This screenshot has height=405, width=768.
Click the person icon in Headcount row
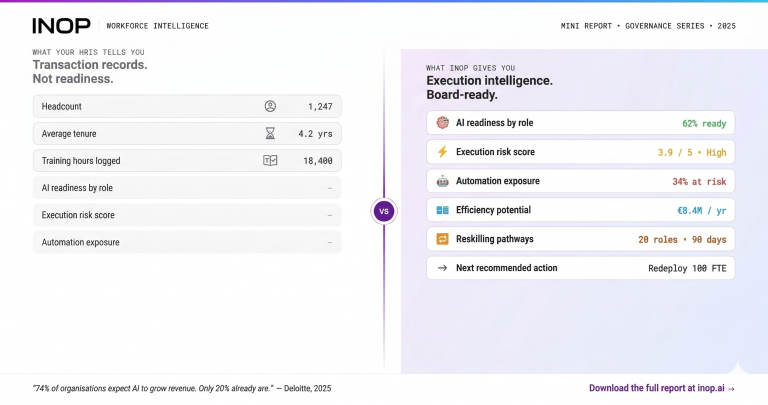click(270, 106)
